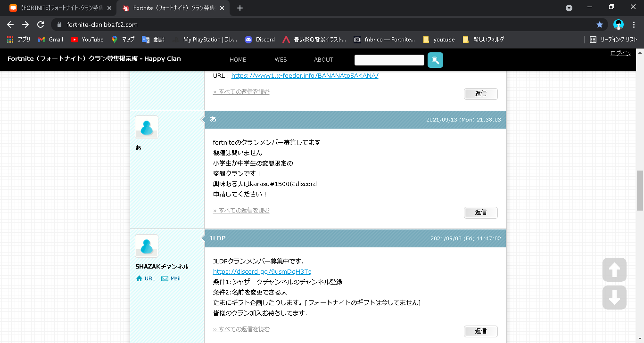
Task: Open 翻訳 bookmark
Action: 153,40
